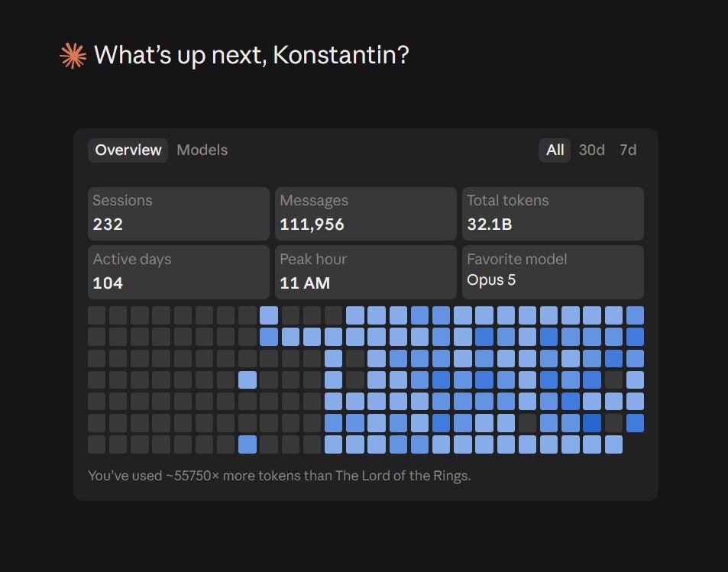The height and width of the screenshot is (572, 728).
Task: Click the Favorite model label
Action: 516,259
